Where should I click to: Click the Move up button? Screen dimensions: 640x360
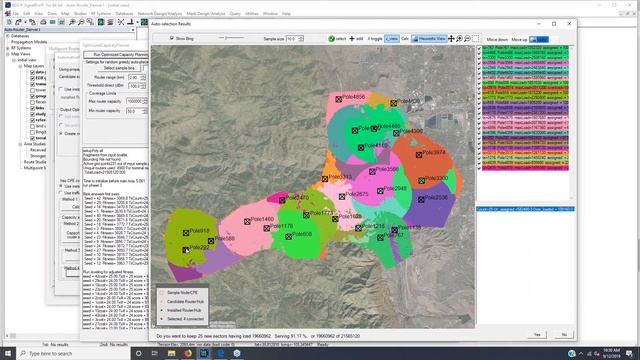tap(519, 40)
